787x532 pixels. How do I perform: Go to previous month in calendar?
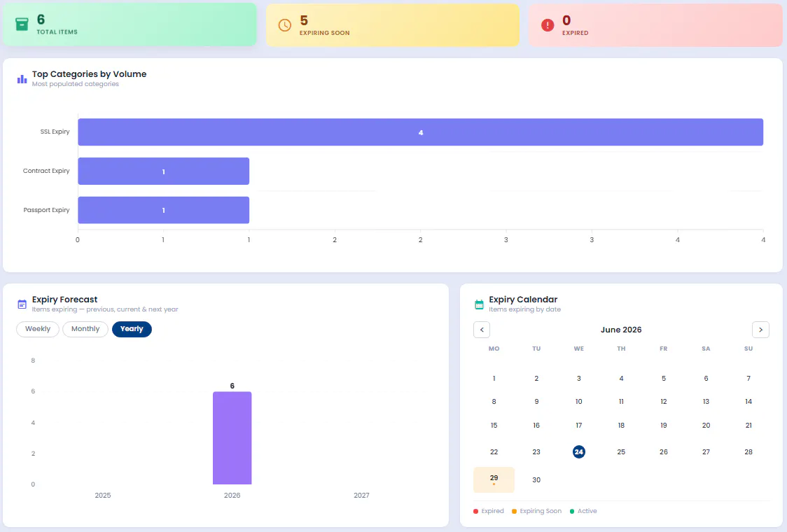[482, 330]
